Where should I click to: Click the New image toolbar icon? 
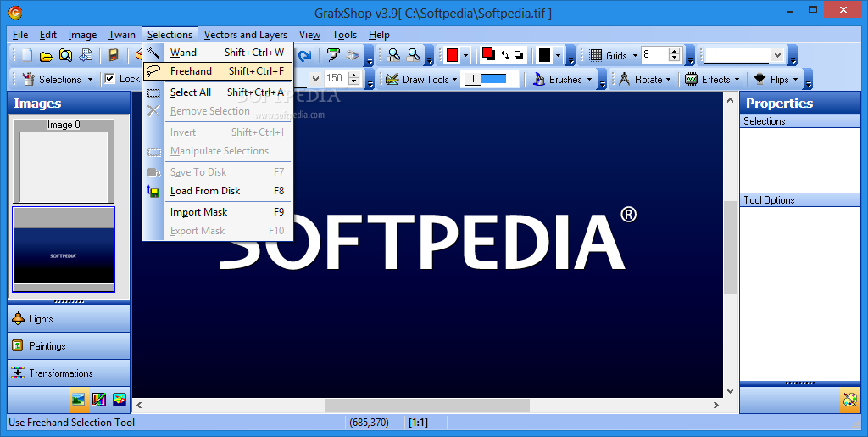[x=27, y=55]
